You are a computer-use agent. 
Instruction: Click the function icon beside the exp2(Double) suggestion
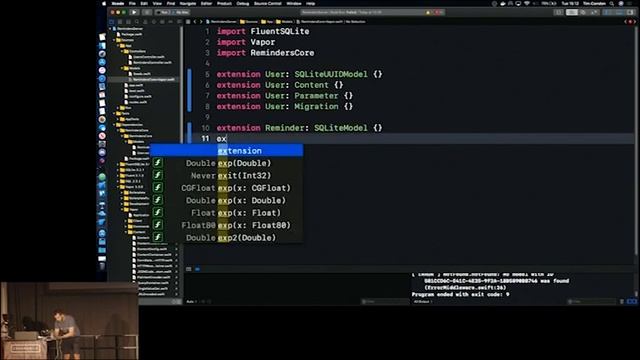point(158,237)
